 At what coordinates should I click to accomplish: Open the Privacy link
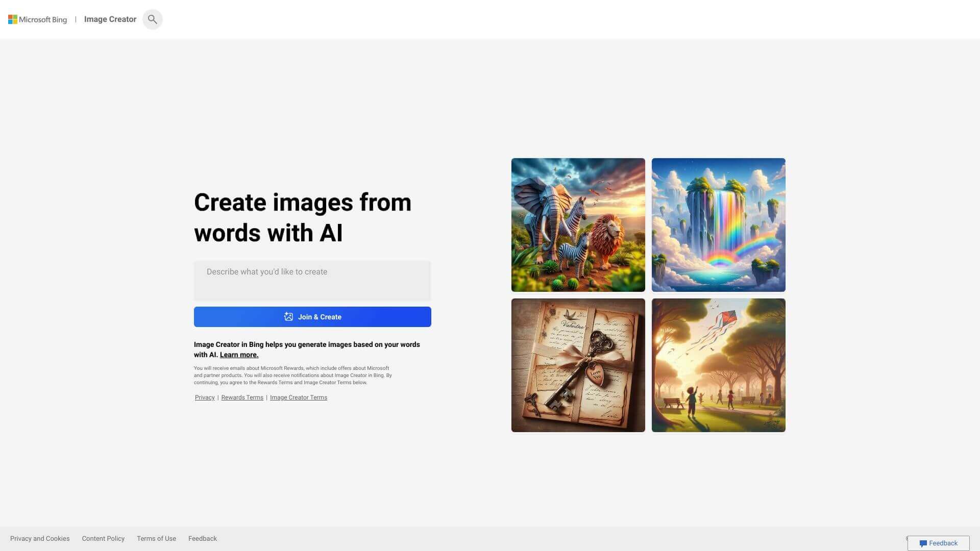[x=204, y=397]
